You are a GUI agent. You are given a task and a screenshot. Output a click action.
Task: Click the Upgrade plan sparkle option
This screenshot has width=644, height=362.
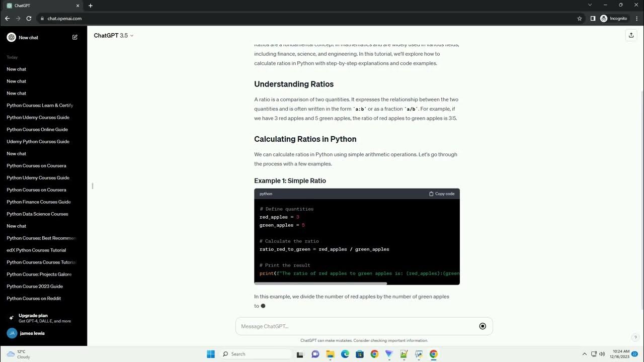pyautogui.click(x=43, y=318)
